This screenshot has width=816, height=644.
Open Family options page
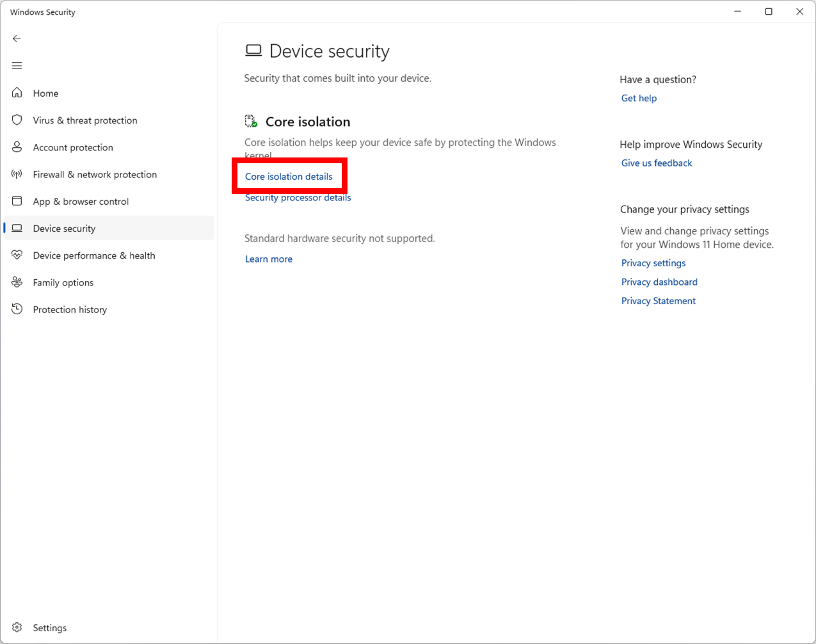[x=109, y=282]
